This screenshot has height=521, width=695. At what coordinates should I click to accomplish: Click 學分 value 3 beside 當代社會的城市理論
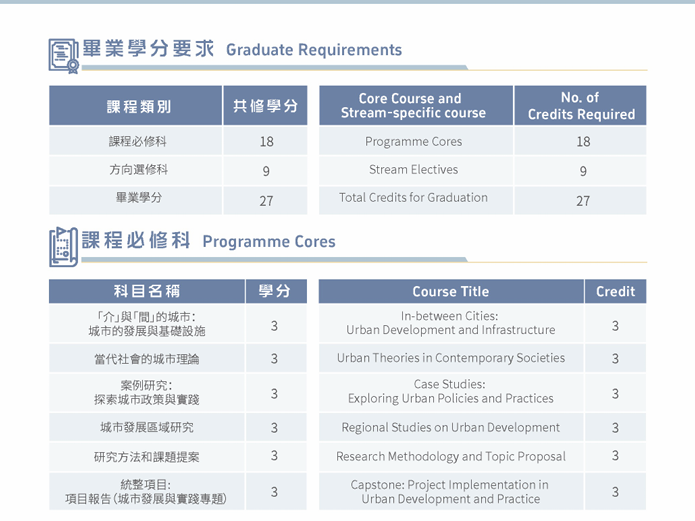276,358
